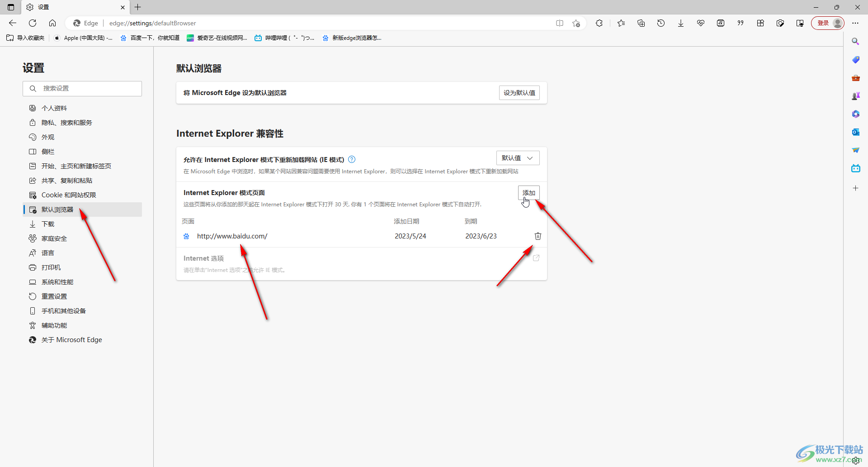Image resolution: width=868 pixels, height=467 pixels.
Task: Open 辅助功能 settings section
Action: [82, 325]
